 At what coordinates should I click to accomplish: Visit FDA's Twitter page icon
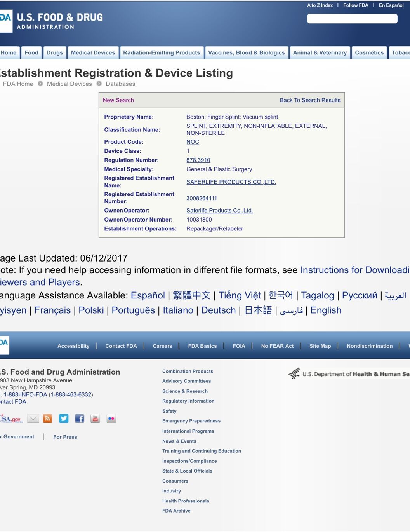click(x=64, y=419)
